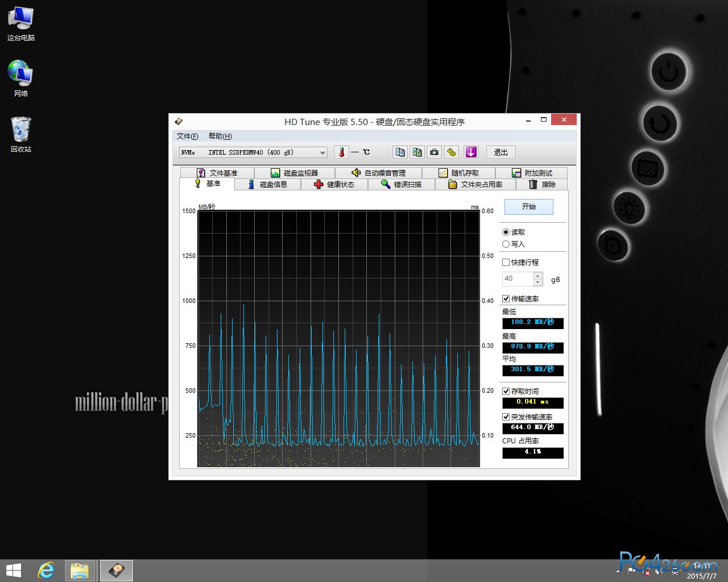Image resolution: width=728 pixels, height=582 pixels.
Task: Click the minimum value 188.2 MB/秒
Action: (x=533, y=323)
